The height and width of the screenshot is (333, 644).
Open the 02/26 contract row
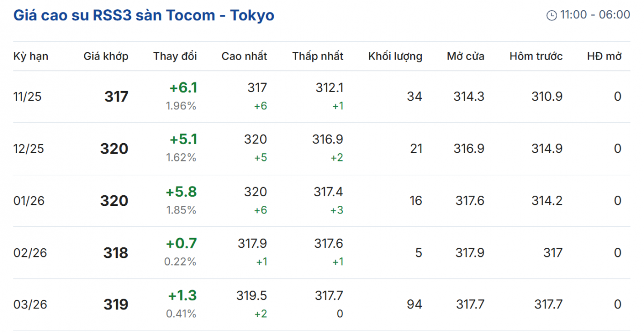click(x=30, y=253)
